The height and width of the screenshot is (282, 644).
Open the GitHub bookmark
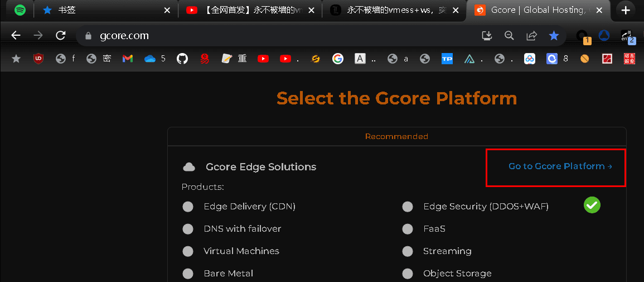point(182,59)
